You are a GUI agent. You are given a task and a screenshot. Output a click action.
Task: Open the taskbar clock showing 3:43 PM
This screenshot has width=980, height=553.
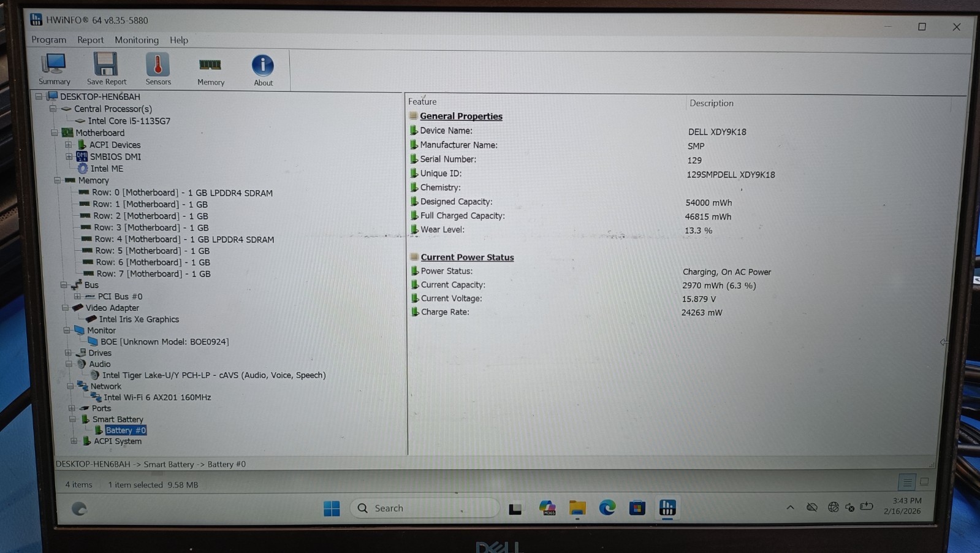pyautogui.click(x=903, y=505)
